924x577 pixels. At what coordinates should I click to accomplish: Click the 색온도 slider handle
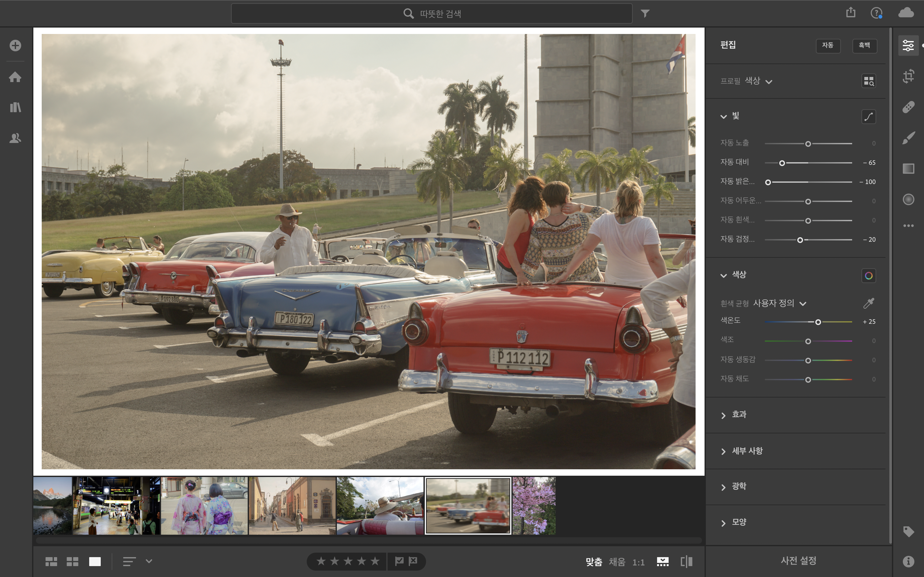point(818,322)
